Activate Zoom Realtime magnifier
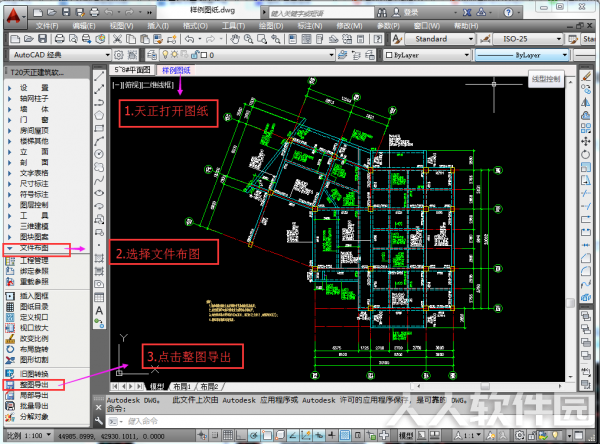Viewport: 600px width, 444px height. (249, 39)
